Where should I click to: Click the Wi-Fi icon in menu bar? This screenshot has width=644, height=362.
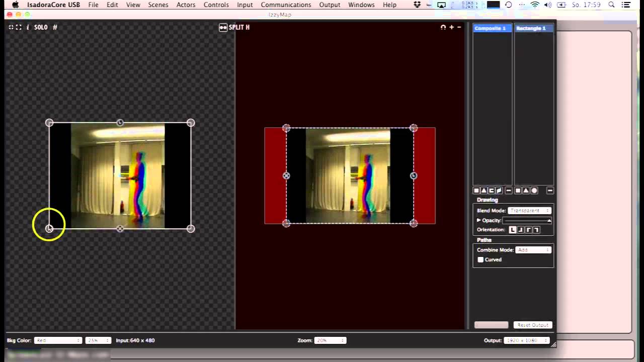coord(535,5)
